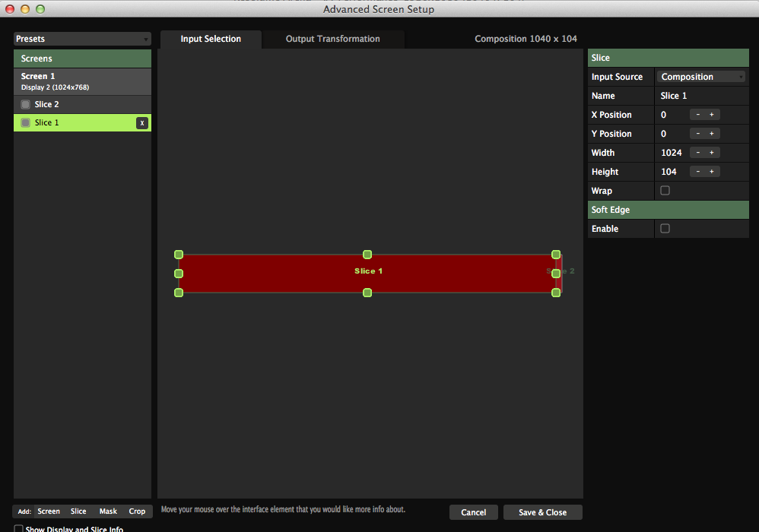
Task: Increase Width with the plus button
Action: coord(712,153)
